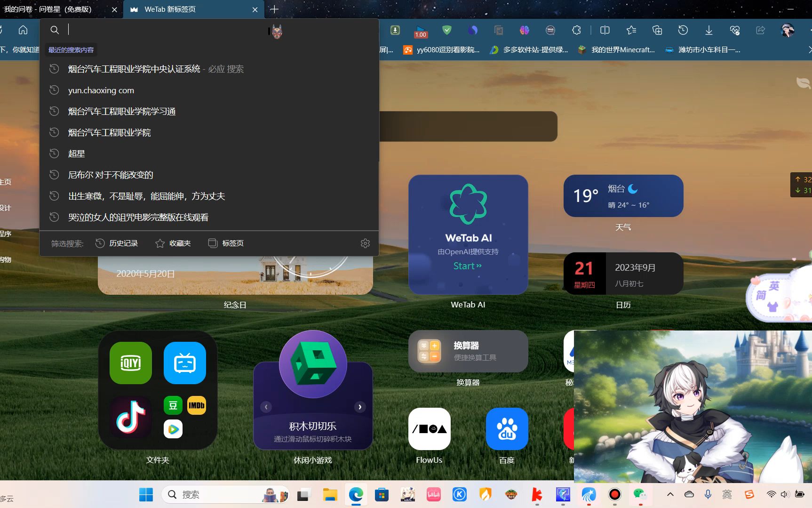Filter search by 历史记录

click(117, 243)
